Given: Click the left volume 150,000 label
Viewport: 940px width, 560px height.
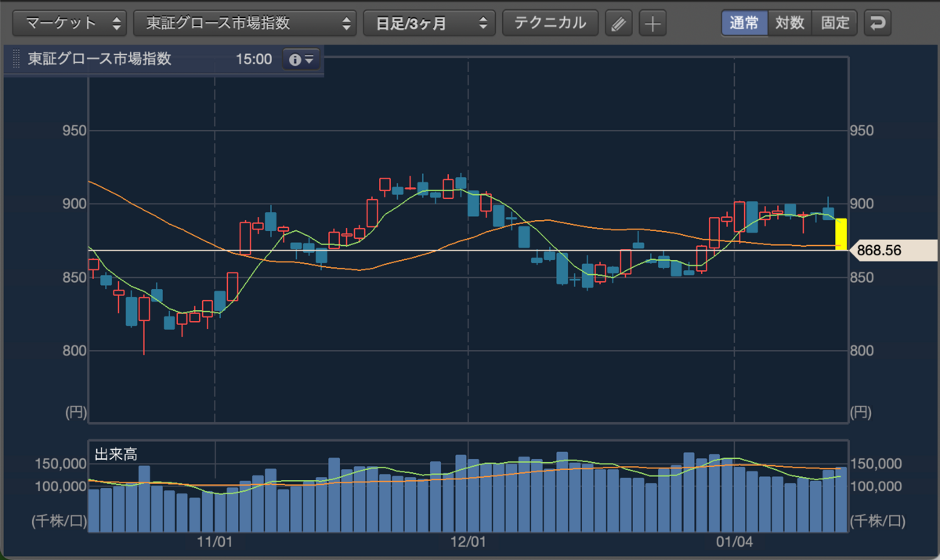Looking at the screenshot, I should point(60,464).
